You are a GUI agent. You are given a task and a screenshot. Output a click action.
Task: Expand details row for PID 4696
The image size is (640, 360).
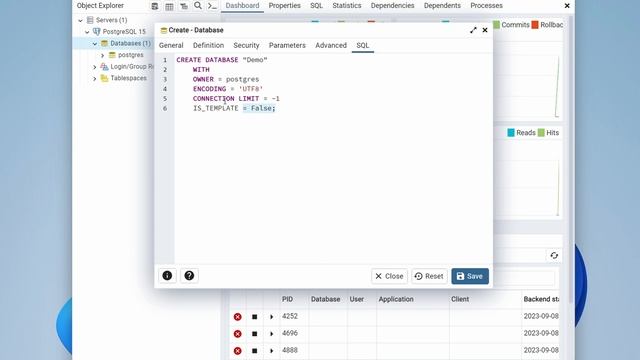[271, 334]
